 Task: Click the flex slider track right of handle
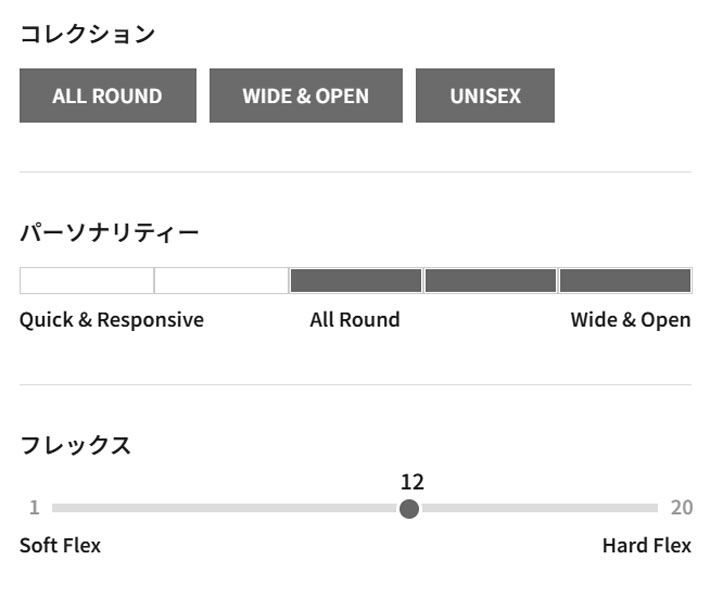click(x=538, y=508)
